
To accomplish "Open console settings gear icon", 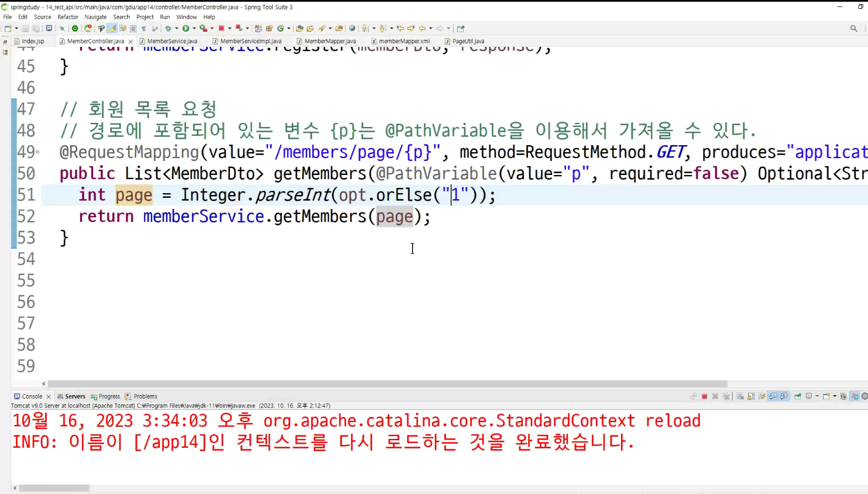I will click(x=864, y=396).
